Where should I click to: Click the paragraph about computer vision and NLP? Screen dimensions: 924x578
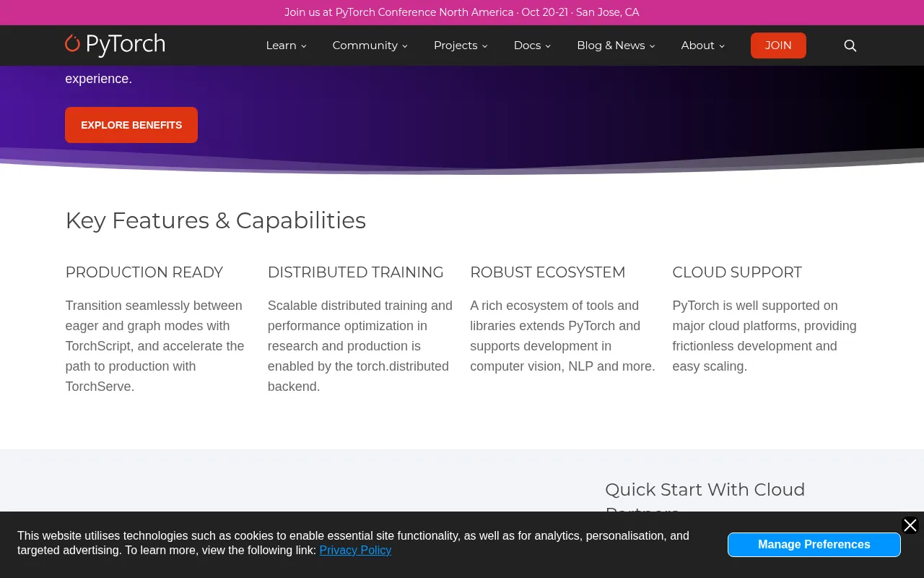click(563, 336)
